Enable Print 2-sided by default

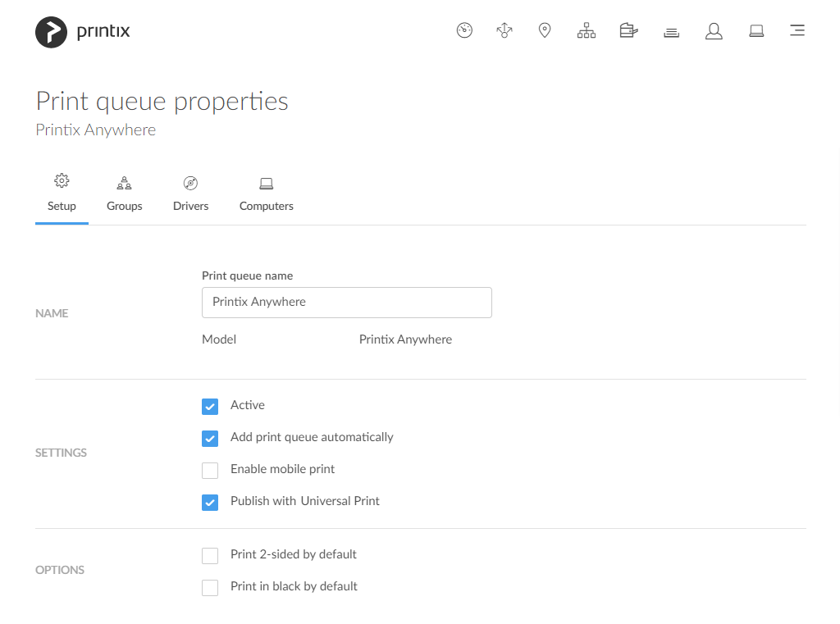pos(210,555)
